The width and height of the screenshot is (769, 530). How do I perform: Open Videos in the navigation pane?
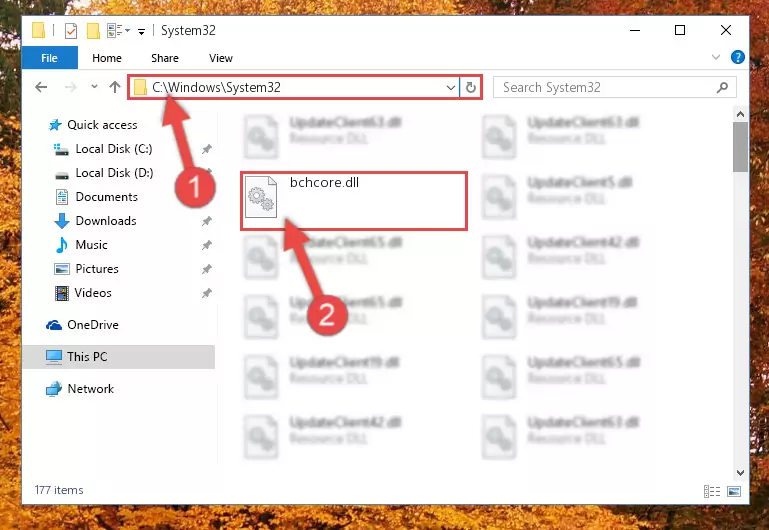[x=93, y=293]
